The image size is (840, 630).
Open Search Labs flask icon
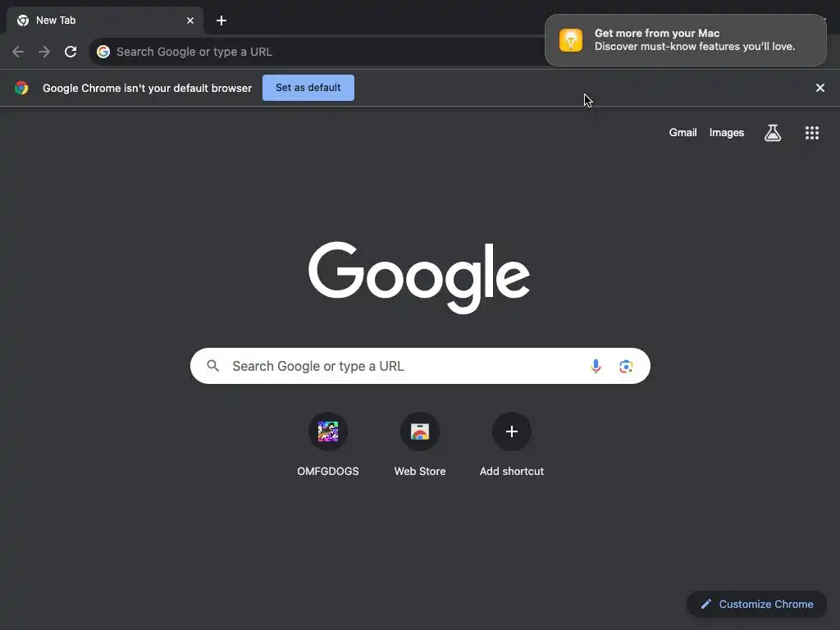click(x=772, y=132)
